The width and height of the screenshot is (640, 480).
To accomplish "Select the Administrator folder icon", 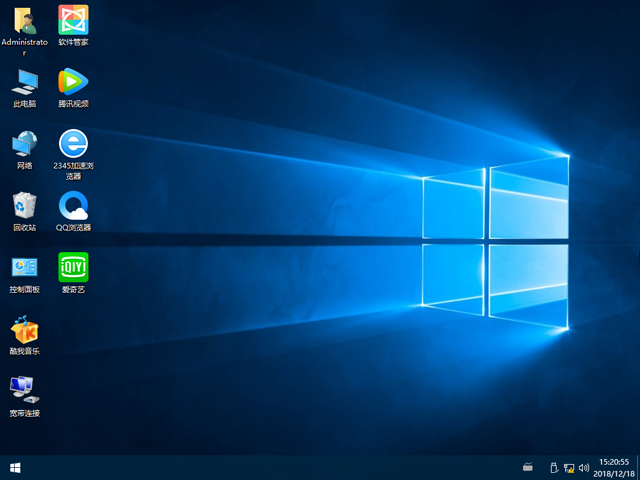I will 25,20.
